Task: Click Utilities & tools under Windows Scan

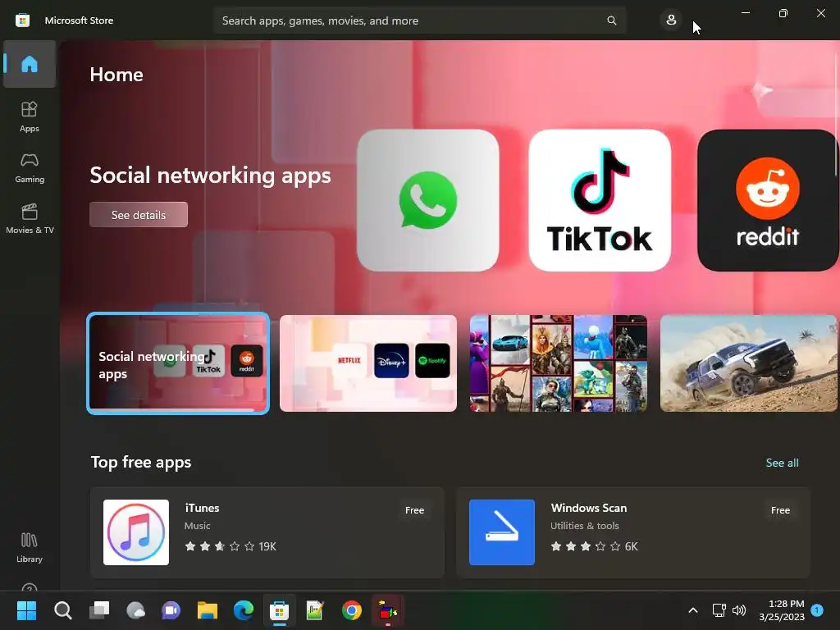Action: [x=584, y=526]
